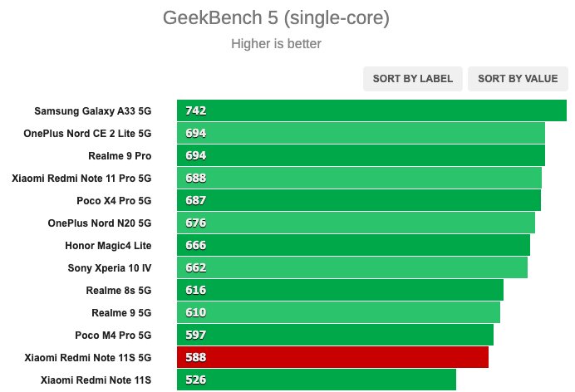
Task: Select the Poco X4 Pro 5G bar
Action: 359,200
